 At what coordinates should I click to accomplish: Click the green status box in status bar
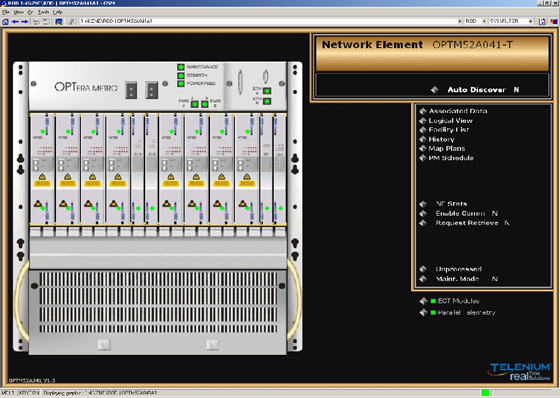(x=485, y=393)
